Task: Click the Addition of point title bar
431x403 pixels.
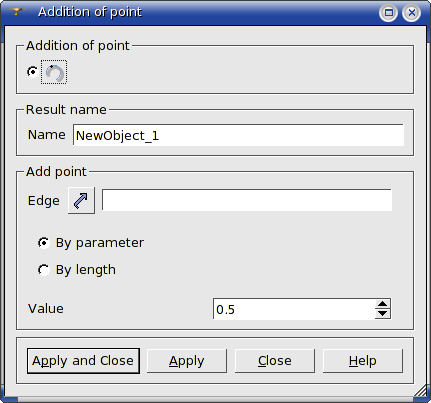Action: 215,13
